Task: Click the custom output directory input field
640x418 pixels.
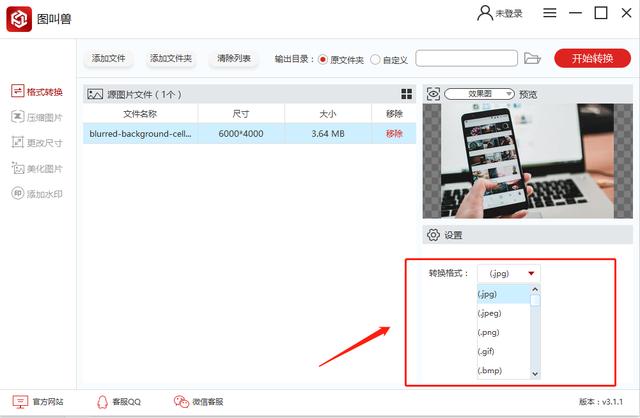Action: click(467, 59)
